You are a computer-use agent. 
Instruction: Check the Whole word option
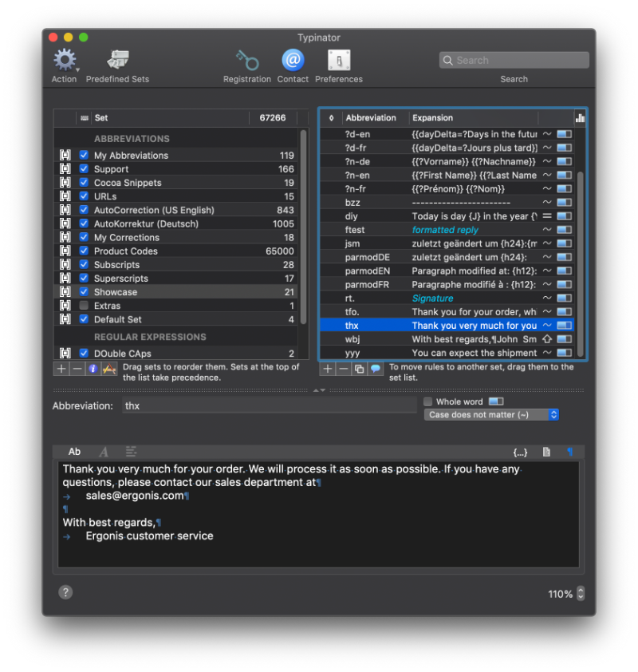[429, 401]
